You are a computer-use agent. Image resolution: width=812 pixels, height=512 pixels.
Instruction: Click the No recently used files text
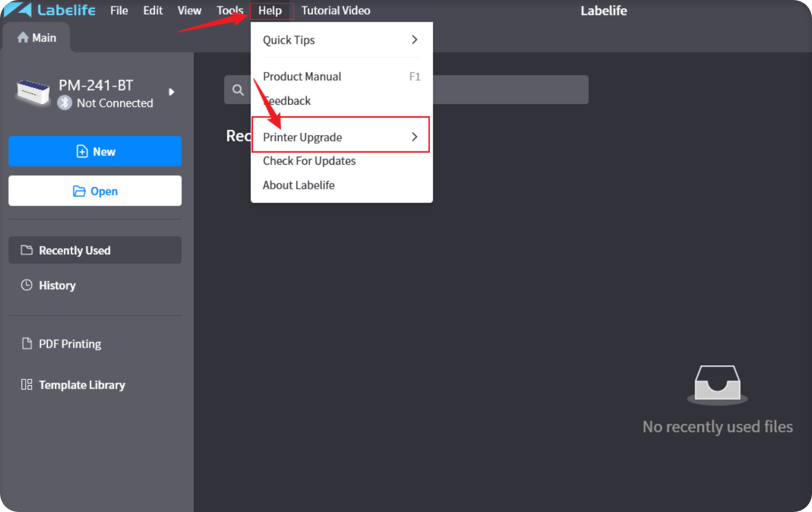coord(717,427)
